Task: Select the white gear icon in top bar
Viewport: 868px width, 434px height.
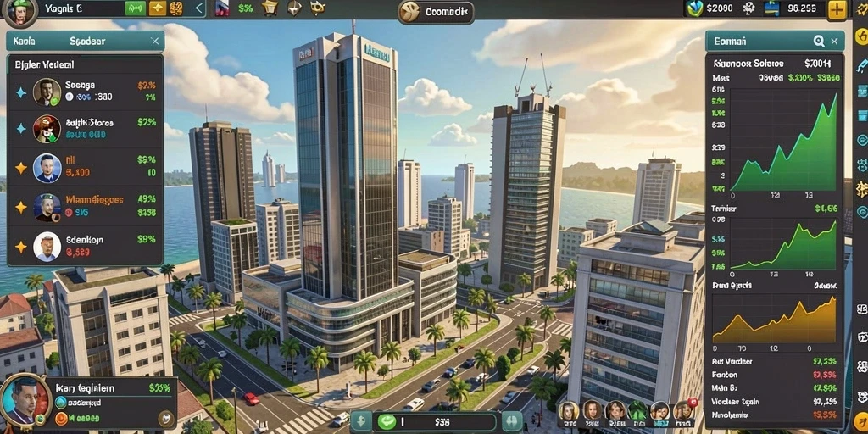Action: (x=748, y=8)
